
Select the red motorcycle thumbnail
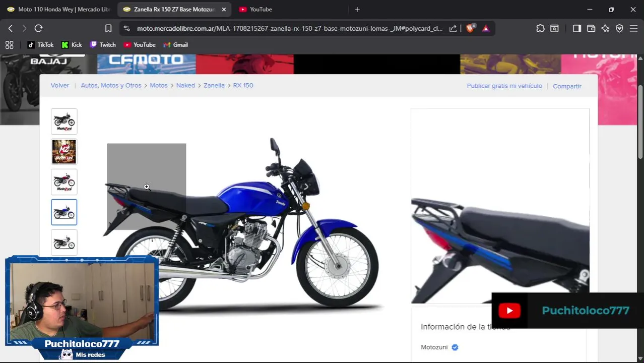point(64,182)
